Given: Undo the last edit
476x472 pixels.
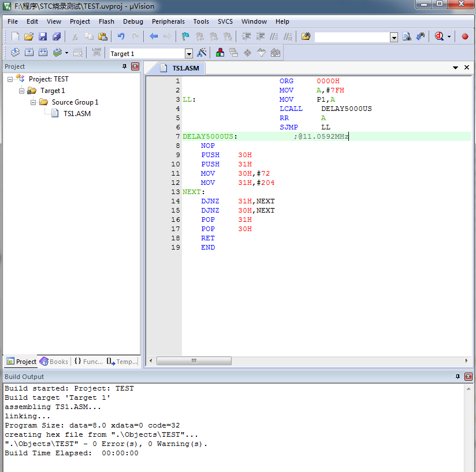Looking at the screenshot, I should pyautogui.click(x=121, y=37).
